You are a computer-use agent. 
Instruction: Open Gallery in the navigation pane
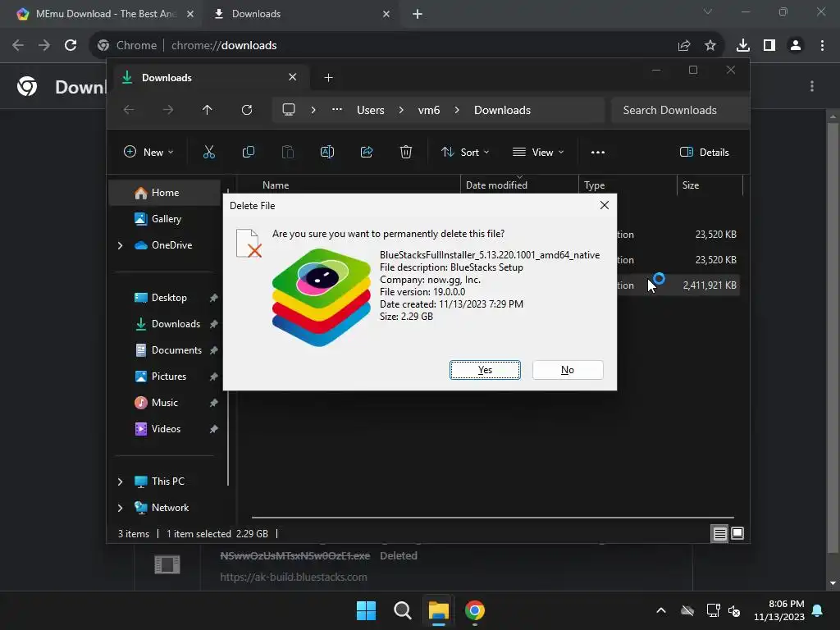[164, 218]
